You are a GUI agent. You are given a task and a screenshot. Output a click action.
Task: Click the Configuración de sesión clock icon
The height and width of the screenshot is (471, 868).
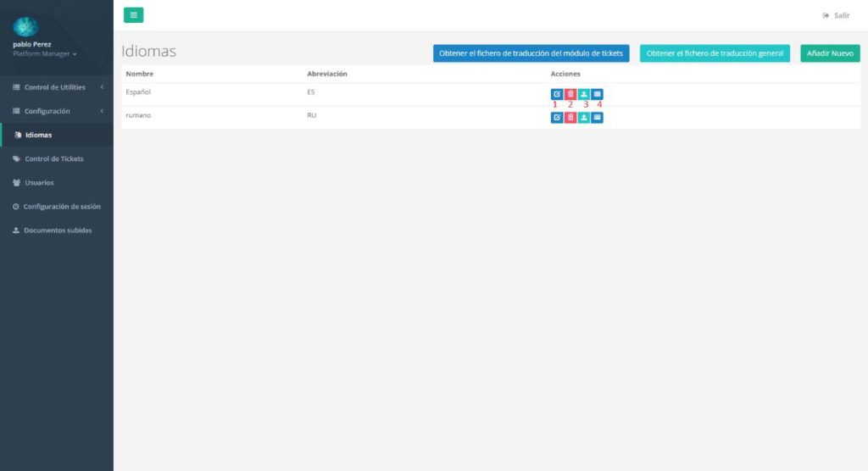(15, 207)
